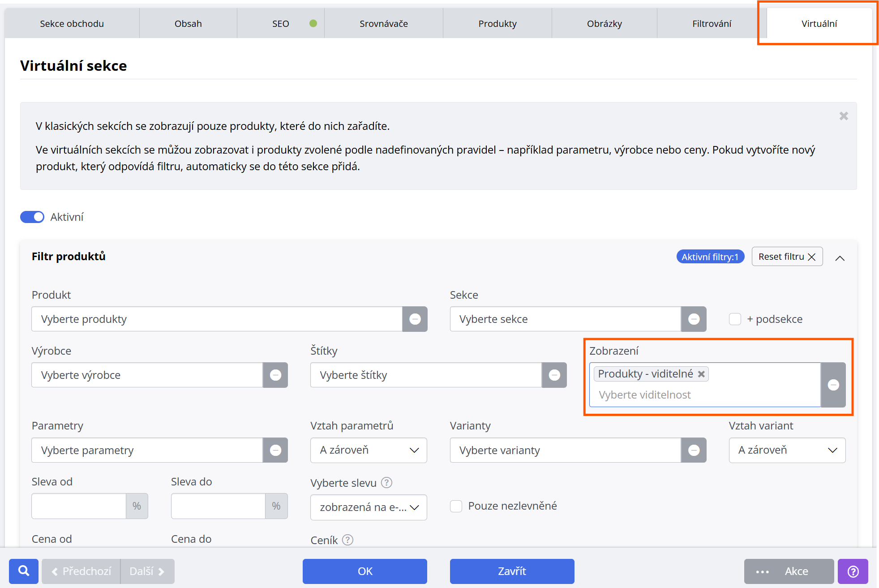Clear the Štítky field with its minus icon
The width and height of the screenshot is (879, 588).
coord(554,375)
